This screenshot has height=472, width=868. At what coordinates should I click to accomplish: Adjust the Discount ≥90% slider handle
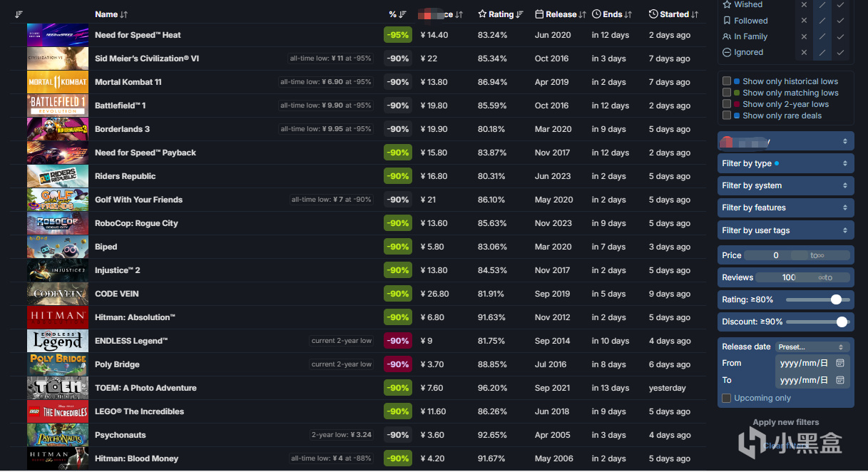(842, 322)
